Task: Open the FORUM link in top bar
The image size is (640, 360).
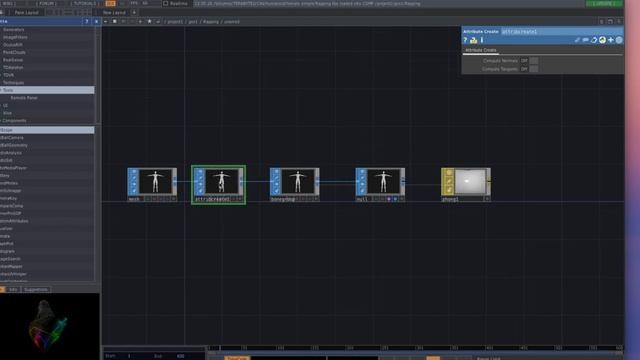Action: 46,3
